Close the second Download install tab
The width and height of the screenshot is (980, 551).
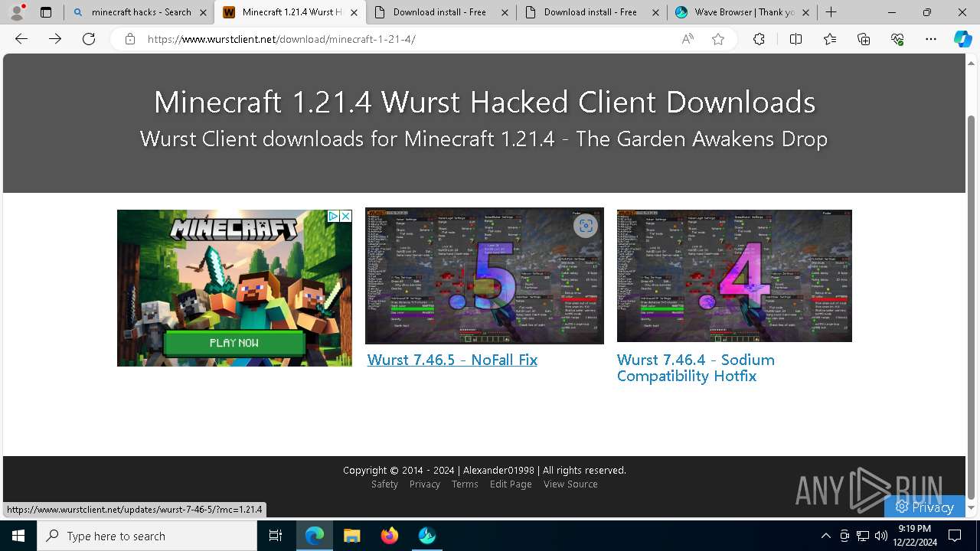tap(655, 12)
